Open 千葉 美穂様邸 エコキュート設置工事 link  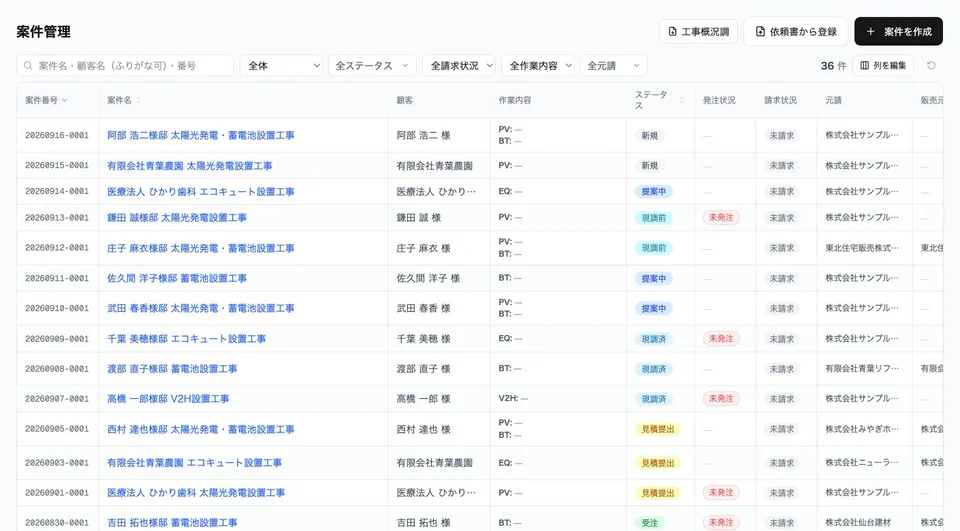[x=187, y=339]
